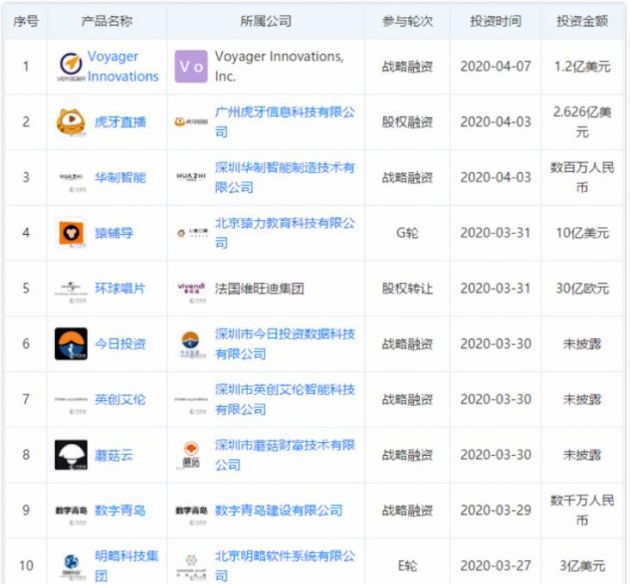This screenshot has height=584, width=630.
Task: Click the Voyager Innovations product logo icon
Action: (x=71, y=67)
